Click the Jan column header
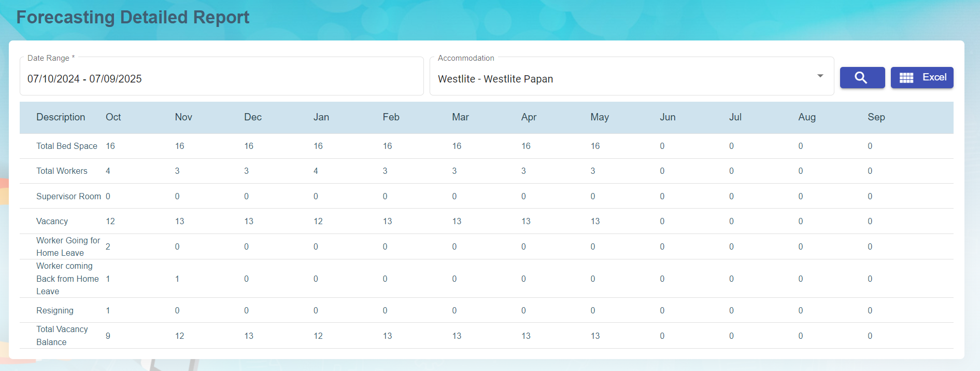 [321, 117]
